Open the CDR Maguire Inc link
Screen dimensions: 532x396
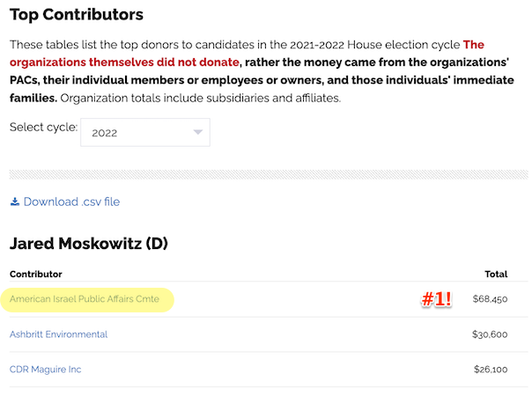[x=45, y=370]
